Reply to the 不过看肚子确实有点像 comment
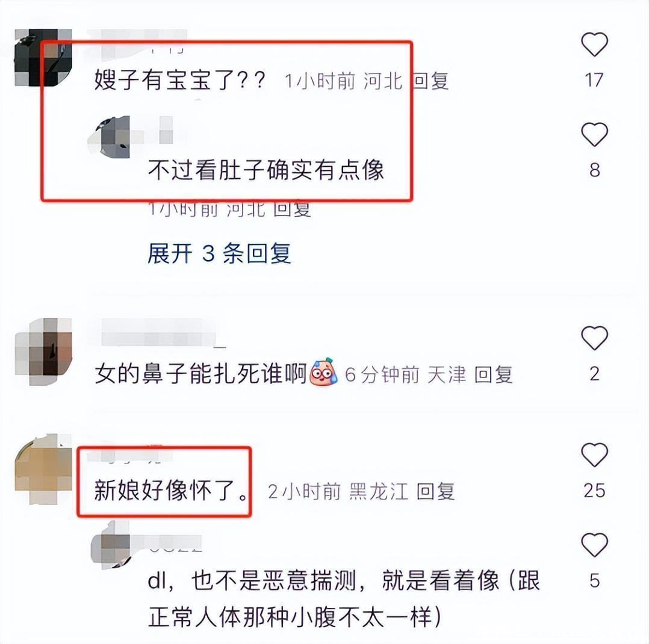 coord(292,209)
